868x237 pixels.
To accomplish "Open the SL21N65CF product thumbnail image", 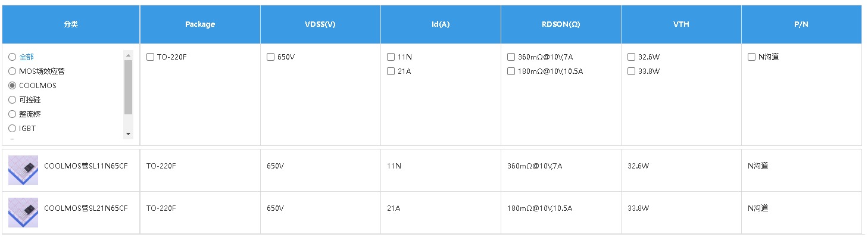I will (23, 213).
